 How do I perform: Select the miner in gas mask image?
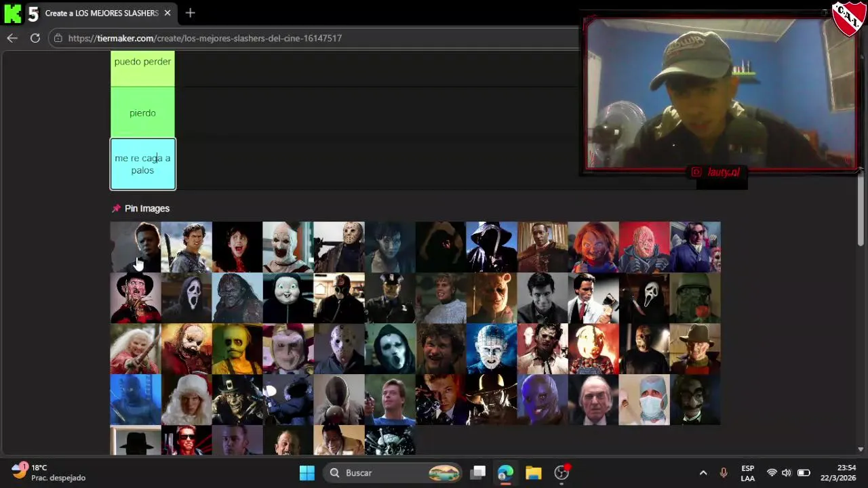coord(339,298)
